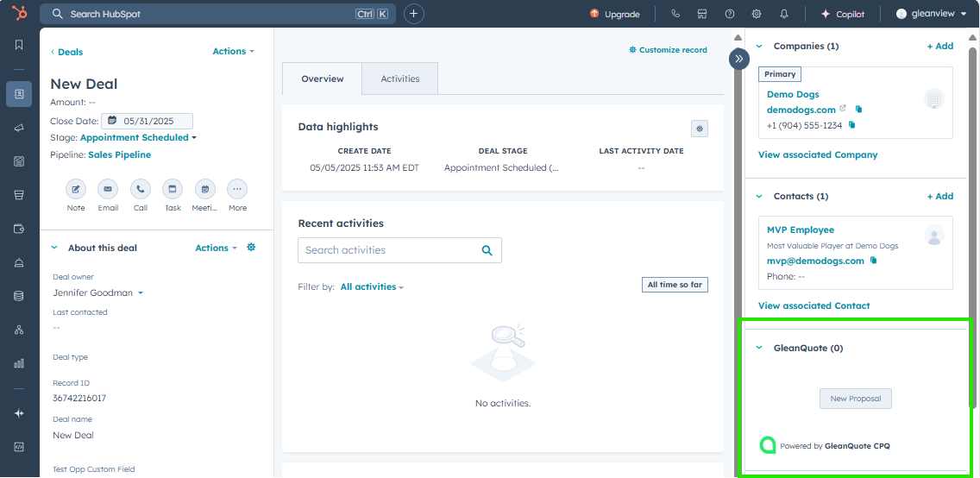This screenshot has width=980, height=478.
Task: Click the More activities ellipsis icon
Action: (x=237, y=189)
